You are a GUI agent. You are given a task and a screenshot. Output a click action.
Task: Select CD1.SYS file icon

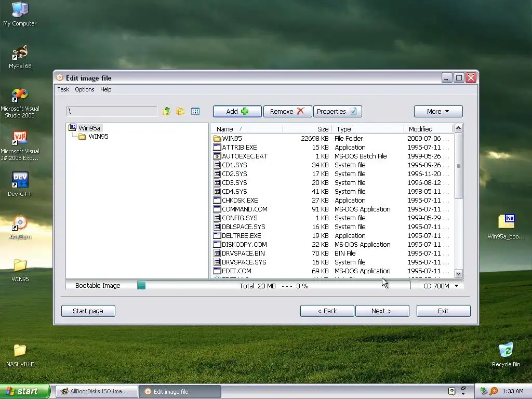click(217, 165)
